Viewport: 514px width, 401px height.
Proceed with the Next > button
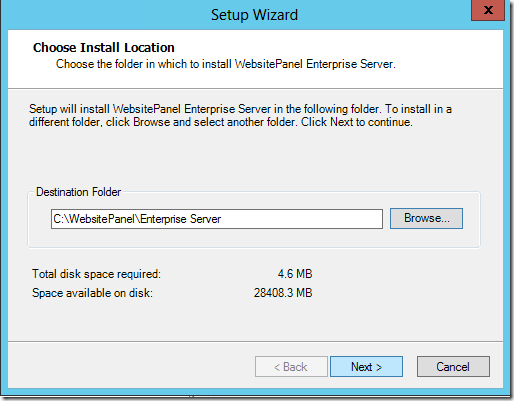click(x=366, y=367)
